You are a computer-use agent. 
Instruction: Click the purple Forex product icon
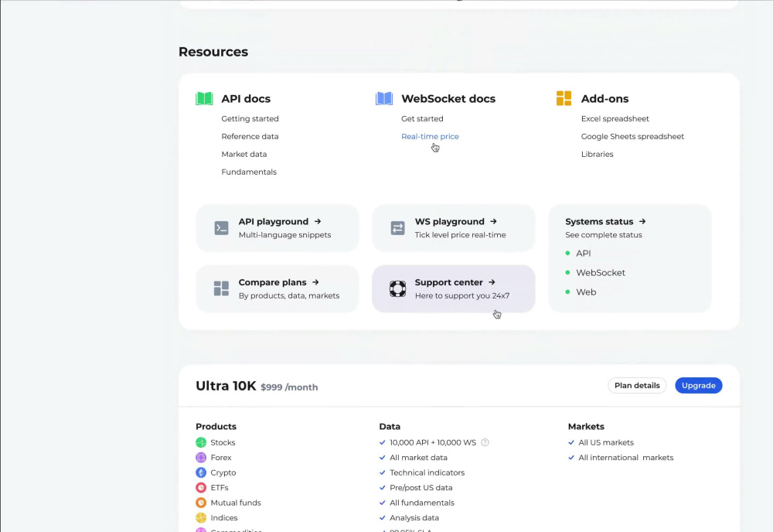(x=201, y=458)
